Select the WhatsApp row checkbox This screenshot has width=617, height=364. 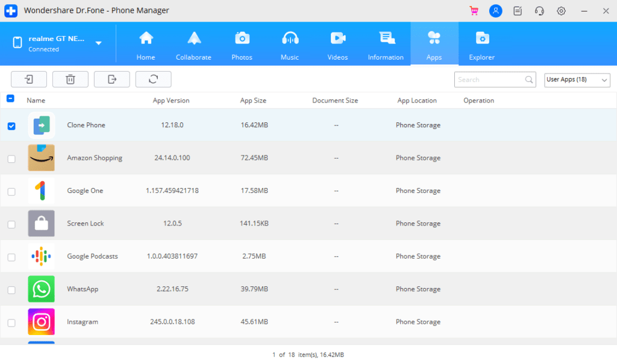tap(11, 290)
